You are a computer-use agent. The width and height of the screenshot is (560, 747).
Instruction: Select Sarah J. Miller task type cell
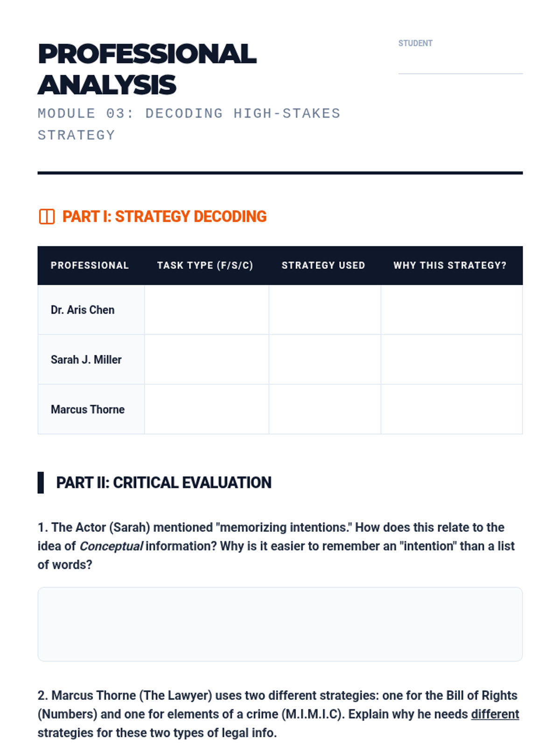coord(207,359)
